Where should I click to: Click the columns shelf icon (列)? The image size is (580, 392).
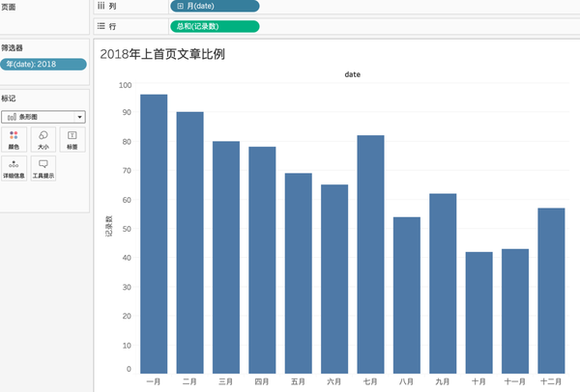101,6
